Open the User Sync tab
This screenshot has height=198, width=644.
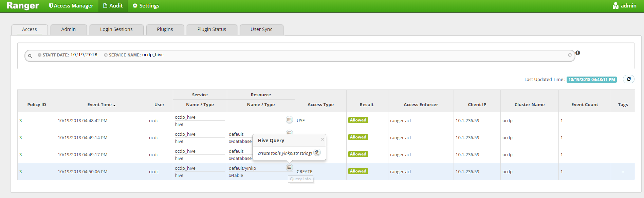click(x=261, y=29)
